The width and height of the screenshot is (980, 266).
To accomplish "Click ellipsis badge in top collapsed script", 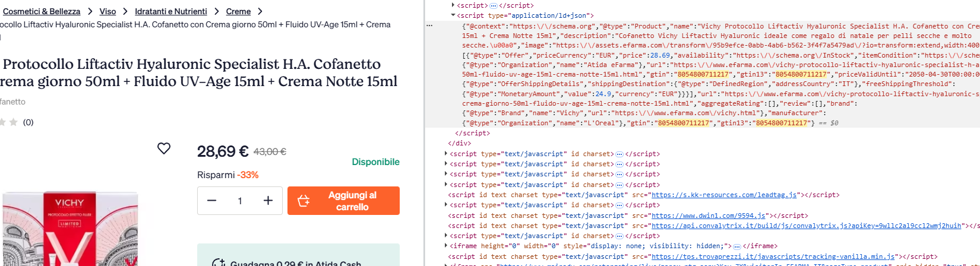I will (x=493, y=5).
